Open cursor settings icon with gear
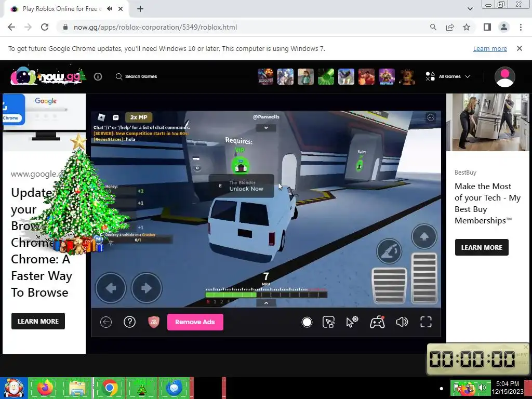 (x=352, y=322)
